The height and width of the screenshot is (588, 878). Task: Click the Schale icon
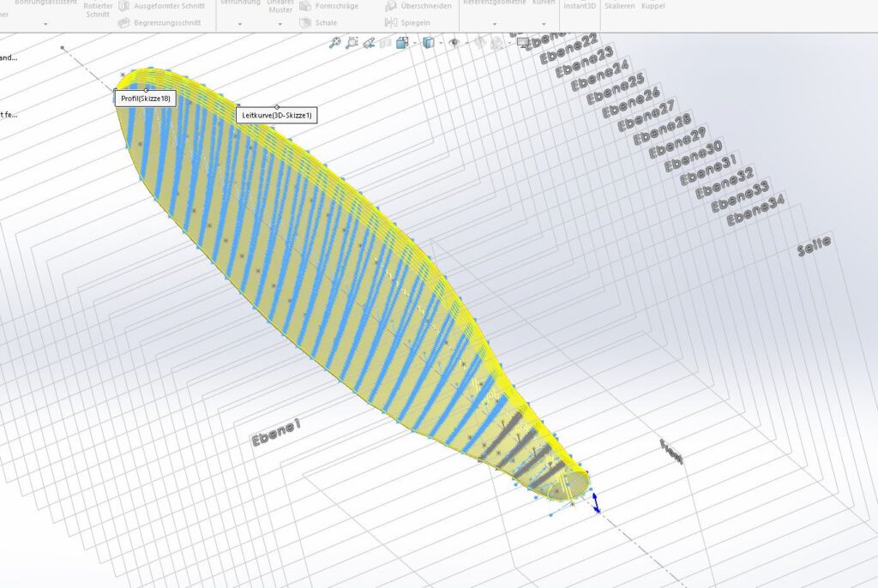point(305,22)
